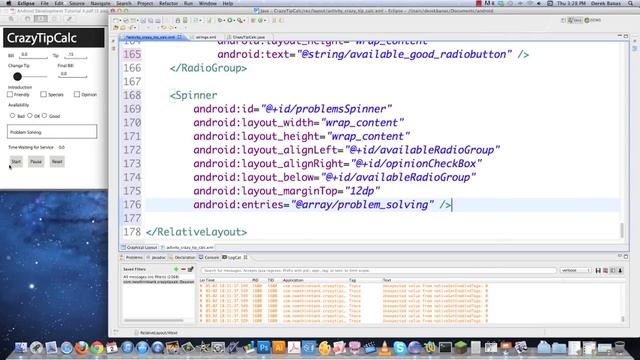Screen dimensions: 640x360
Task: Open Calendar icon in Dock
Action: [112, 348]
